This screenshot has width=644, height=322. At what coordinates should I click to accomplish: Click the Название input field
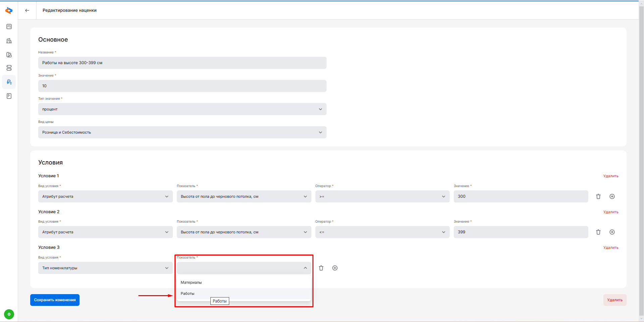click(182, 63)
